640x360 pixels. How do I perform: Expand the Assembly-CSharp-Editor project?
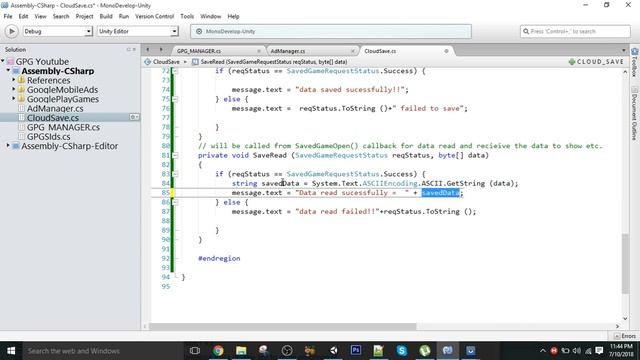pos(8,145)
